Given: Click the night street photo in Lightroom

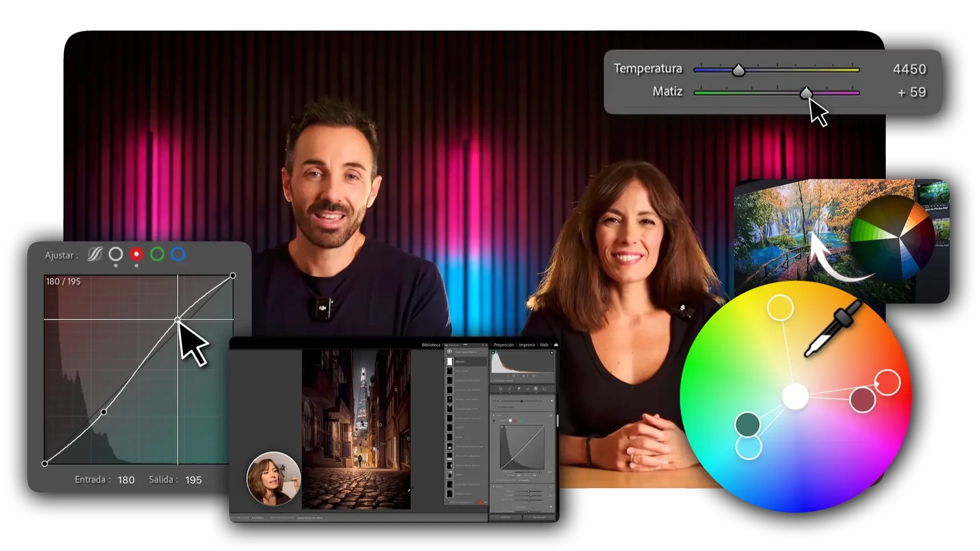Looking at the screenshot, I should [356, 430].
